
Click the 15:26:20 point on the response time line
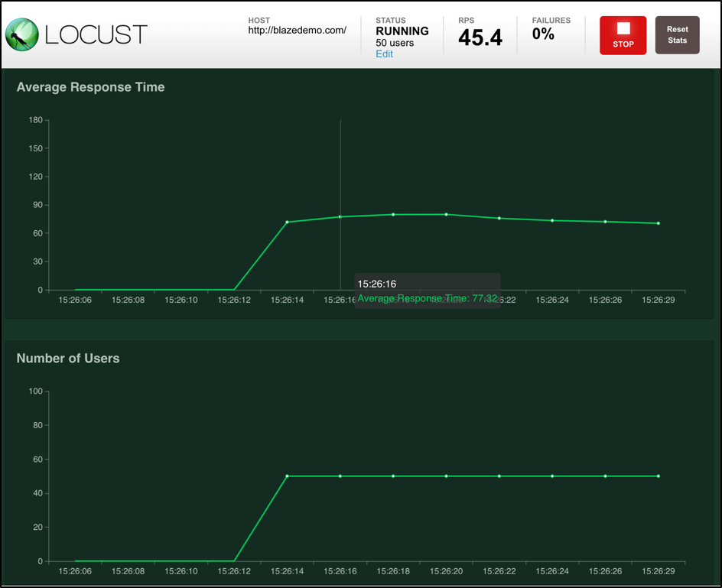tap(446, 214)
